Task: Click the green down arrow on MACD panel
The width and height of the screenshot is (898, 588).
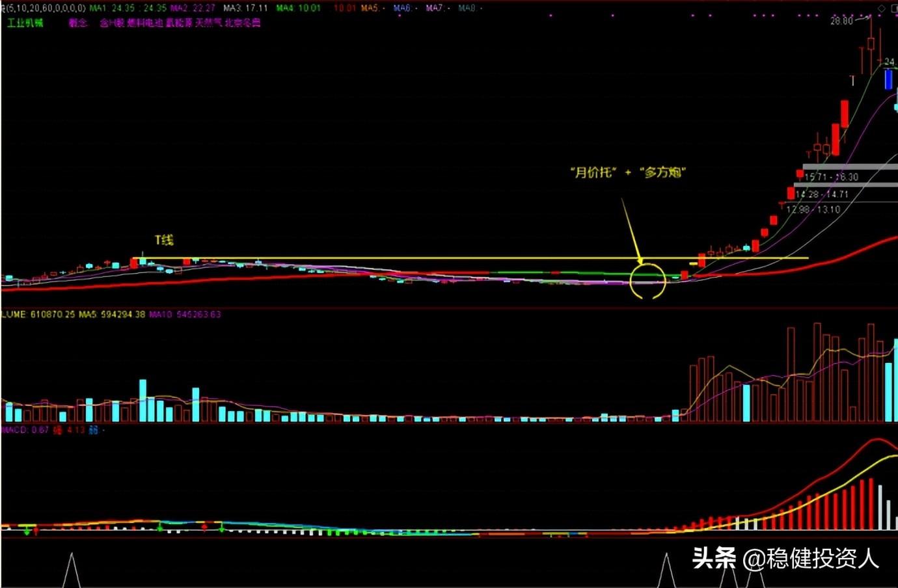Action: click(27, 531)
